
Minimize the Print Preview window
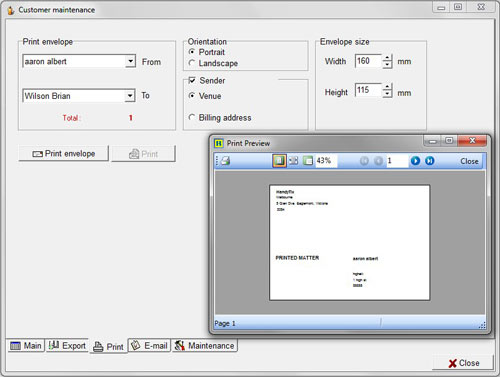click(433, 141)
